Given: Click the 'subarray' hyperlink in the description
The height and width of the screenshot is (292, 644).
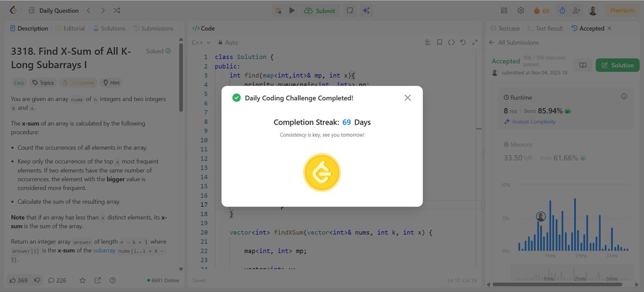Looking at the screenshot, I should tap(105, 251).
